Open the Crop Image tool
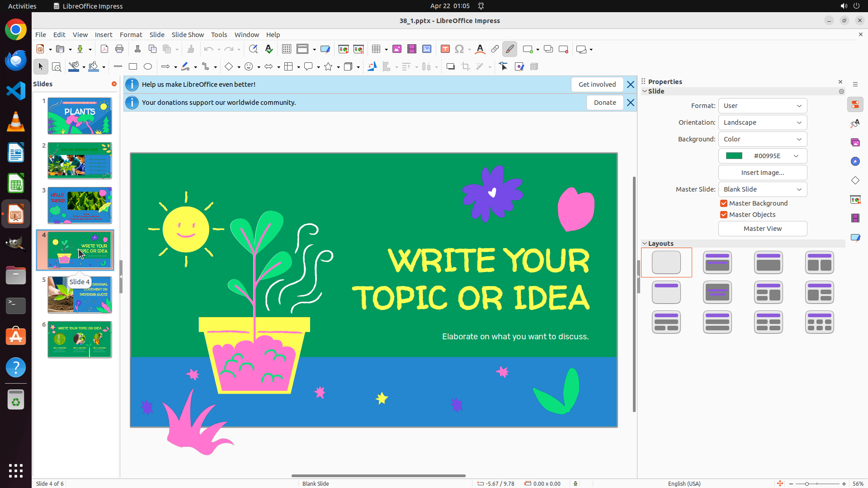The height and width of the screenshot is (488, 868). pyautogui.click(x=465, y=67)
